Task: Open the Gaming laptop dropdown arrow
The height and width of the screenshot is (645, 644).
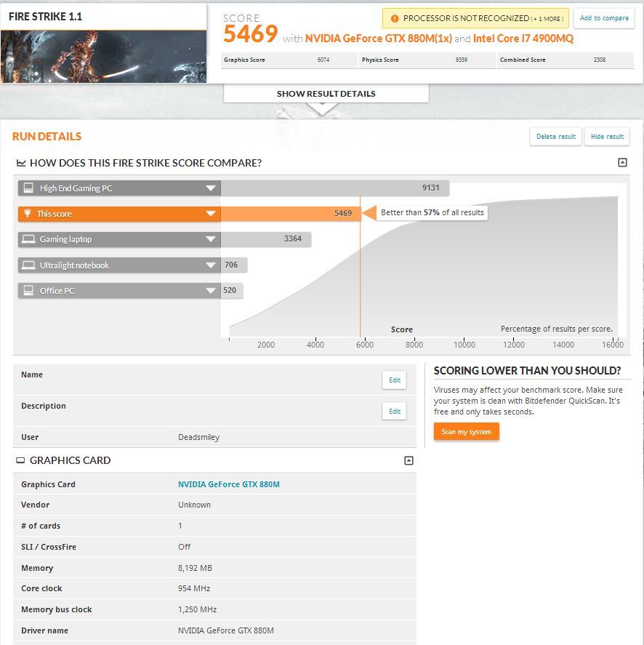Action: coord(211,239)
